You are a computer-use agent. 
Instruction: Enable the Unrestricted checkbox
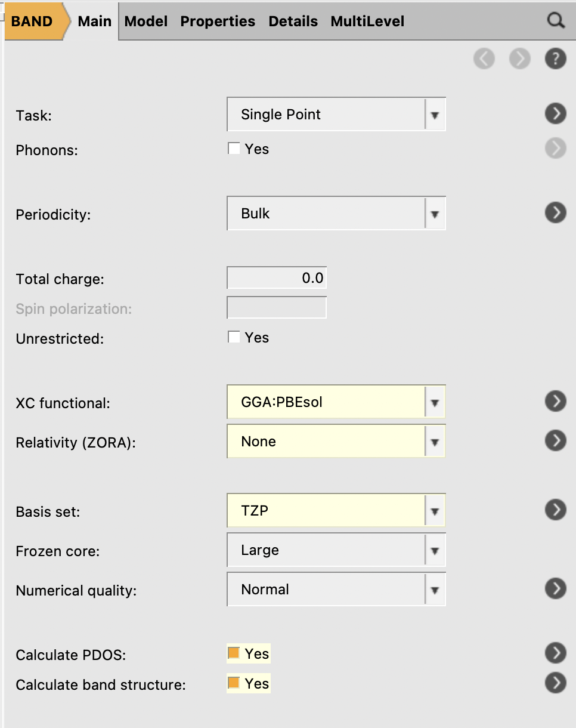pos(234,337)
